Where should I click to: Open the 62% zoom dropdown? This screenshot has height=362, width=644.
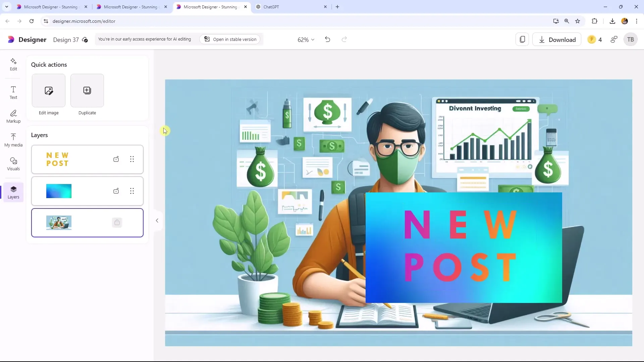(306, 40)
